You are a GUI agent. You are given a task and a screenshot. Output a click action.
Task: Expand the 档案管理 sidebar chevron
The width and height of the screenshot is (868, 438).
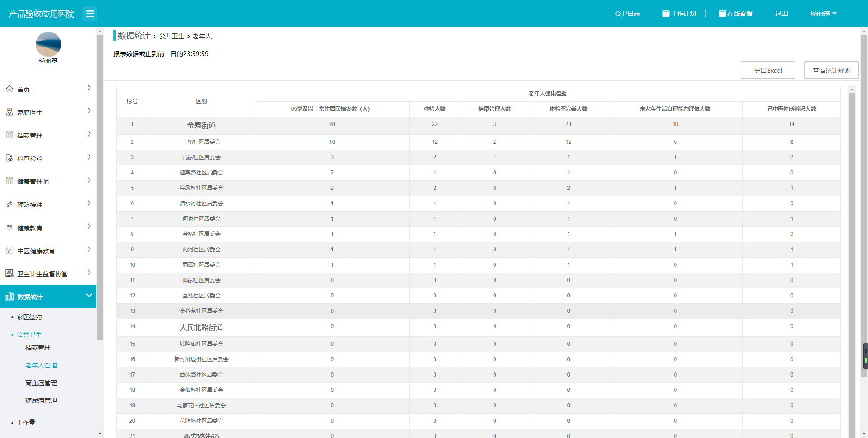click(89, 134)
